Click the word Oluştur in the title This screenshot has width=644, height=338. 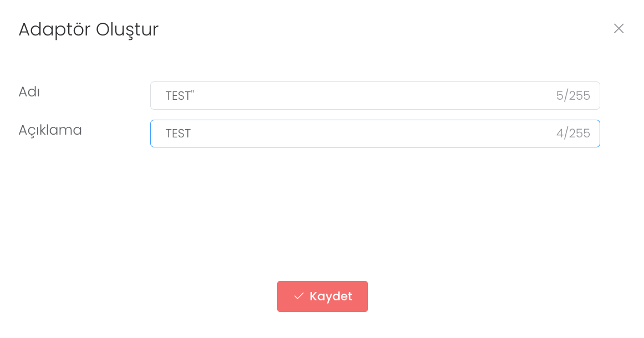click(127, 29)
